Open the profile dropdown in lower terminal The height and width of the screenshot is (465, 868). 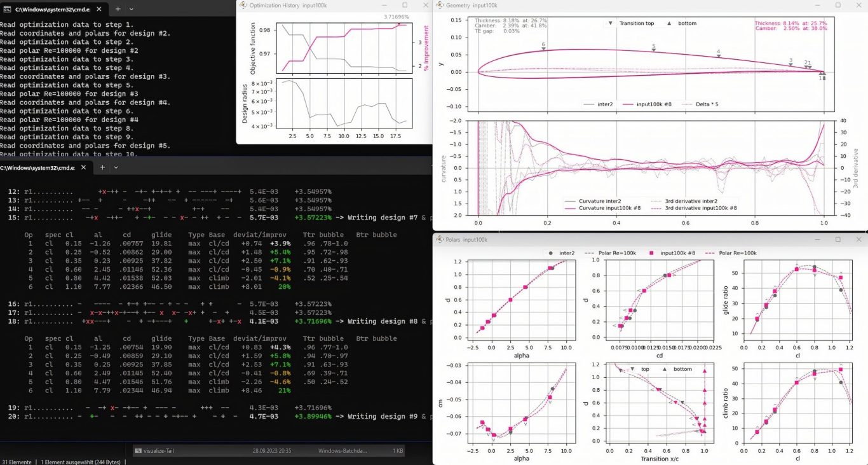click(116, 167)
